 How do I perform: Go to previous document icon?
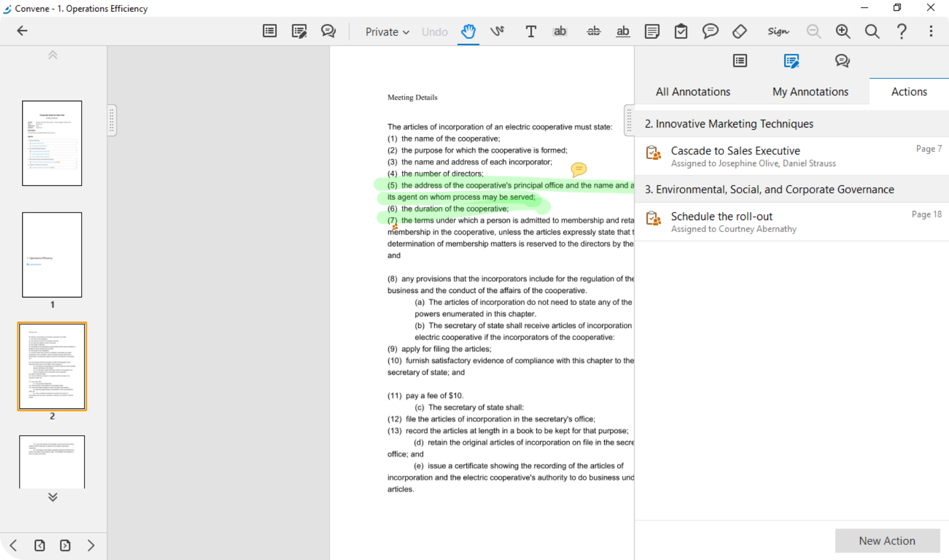click(40, 545)
